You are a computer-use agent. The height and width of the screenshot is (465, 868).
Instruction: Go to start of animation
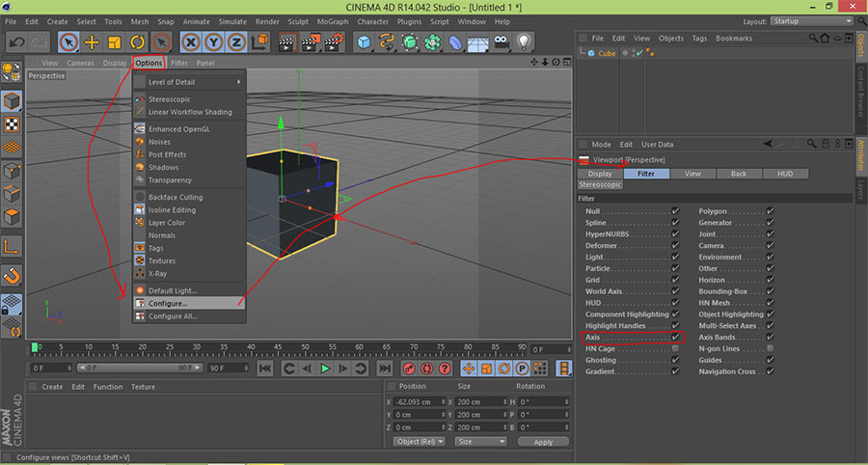tap(265, 369)
